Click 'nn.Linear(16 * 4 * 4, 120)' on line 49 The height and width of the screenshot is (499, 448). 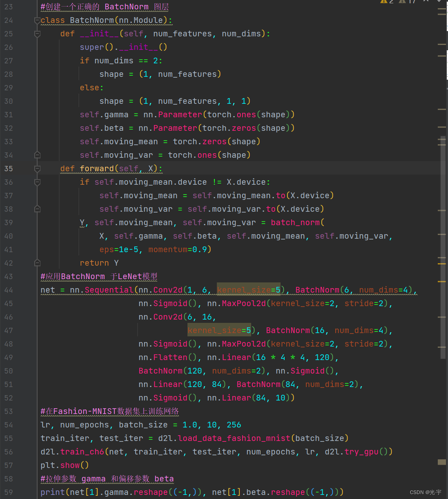pyautogui.click(x=271, y=358)
